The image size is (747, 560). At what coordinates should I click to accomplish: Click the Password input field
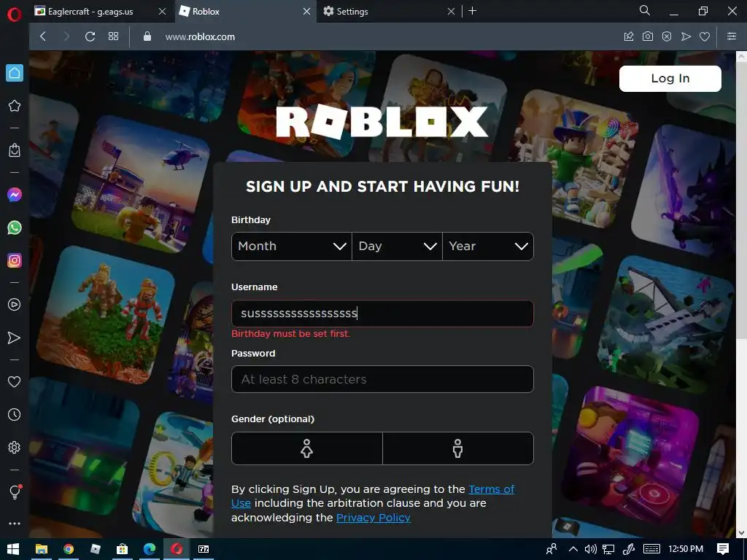pos(382,379)
